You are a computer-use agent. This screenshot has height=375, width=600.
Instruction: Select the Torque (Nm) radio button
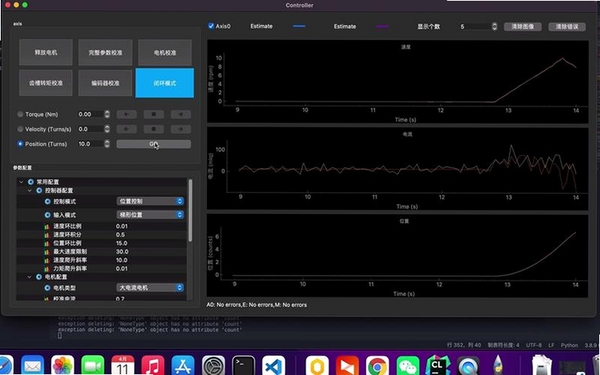pos(20,114)
